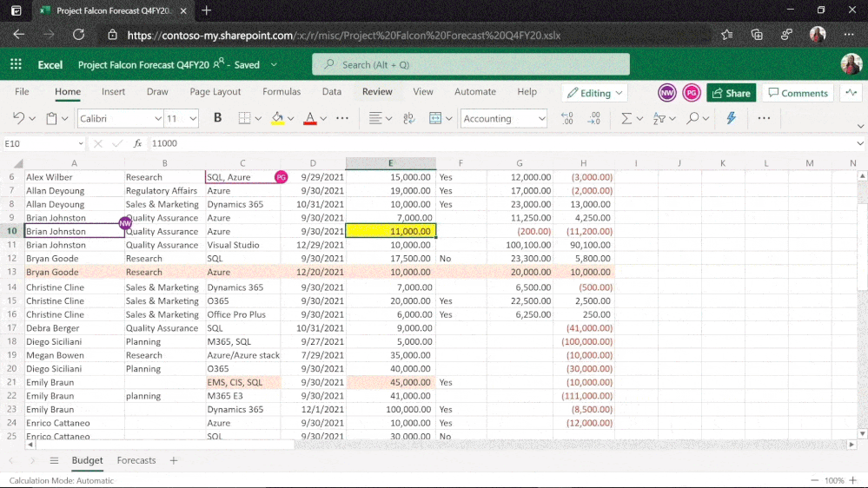Open browser collections icon
The height and width of the screenshot is (488, 868).
tap(757, 35)
